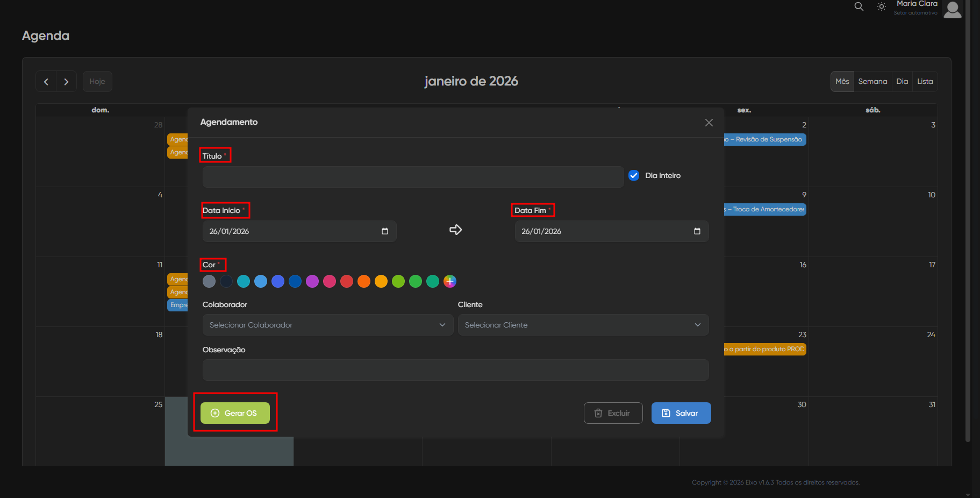The width and height of the screenshot is (980, 498).
Task: Go to next month with right arrow
Action: (x=66, y=82)
